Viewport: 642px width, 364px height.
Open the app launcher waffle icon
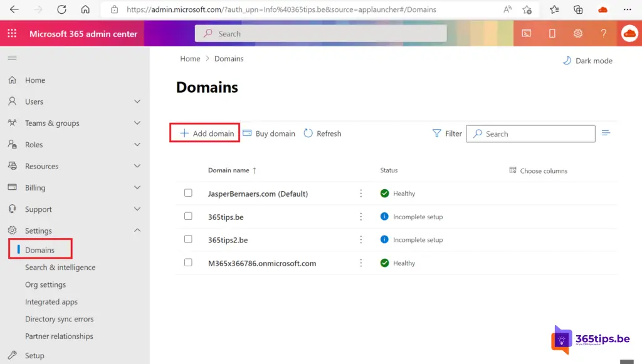[x=12, y=34]
